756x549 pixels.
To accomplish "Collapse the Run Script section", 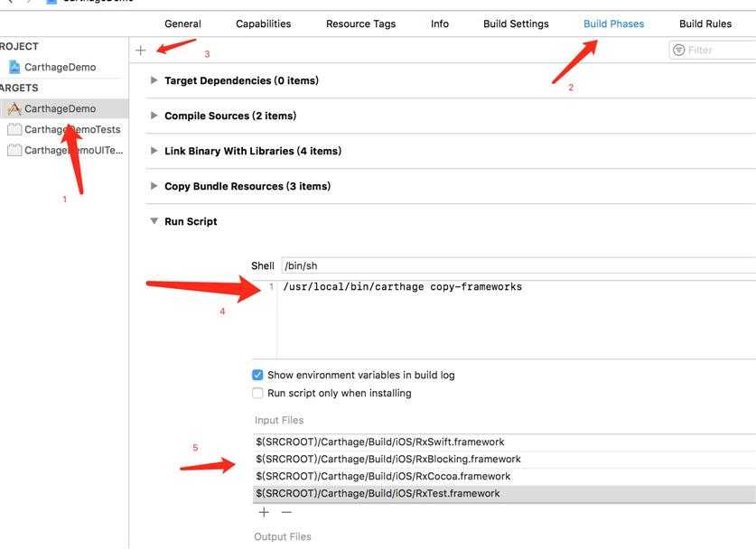I will click(154, 220).
